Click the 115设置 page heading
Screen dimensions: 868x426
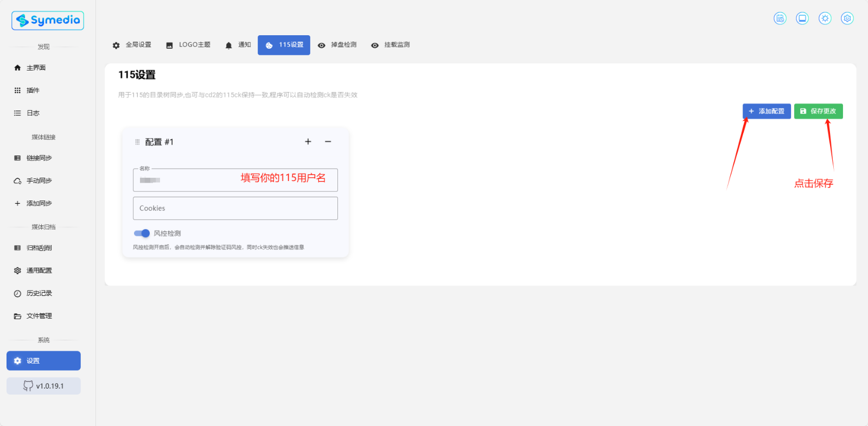click(137, 75)
